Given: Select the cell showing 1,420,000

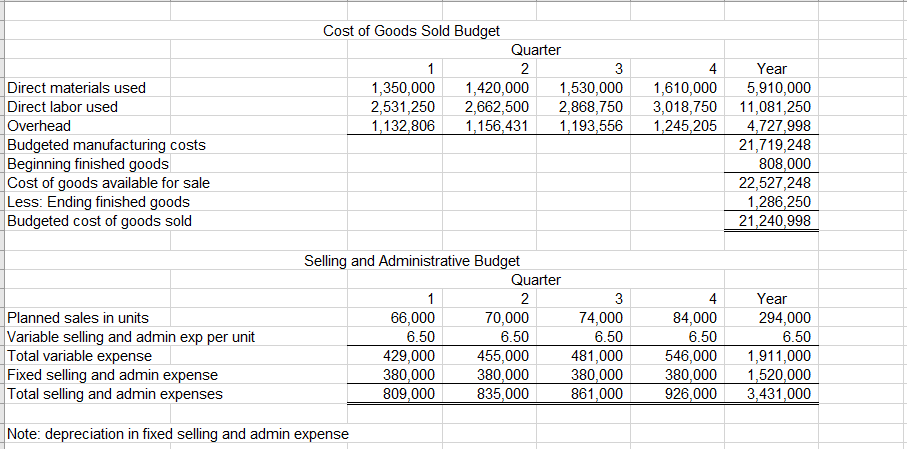Looking at the screenshot, I should point(497,88).
